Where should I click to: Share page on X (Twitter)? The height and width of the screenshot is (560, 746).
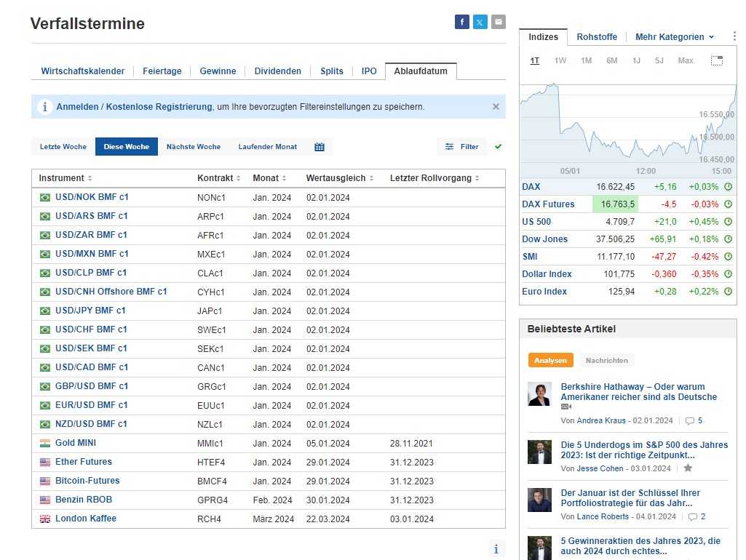(480, 22)
